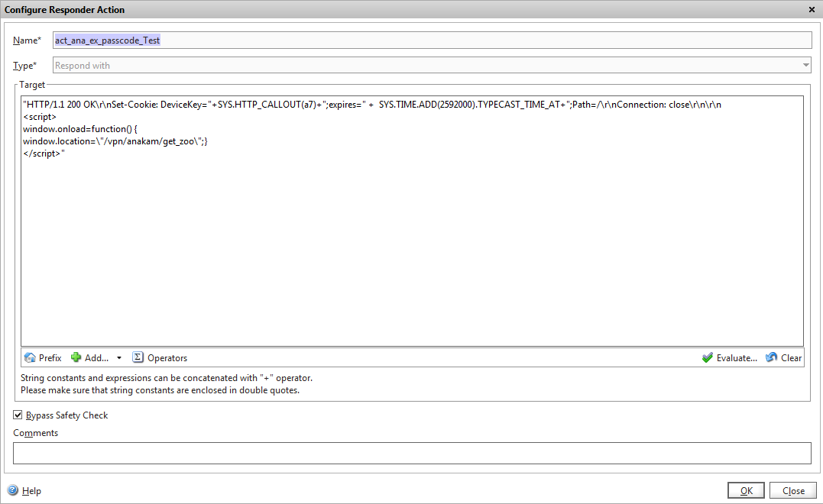Click the Respond with combo box
Viewport: 823px width, 504px height.
[428, 66]
